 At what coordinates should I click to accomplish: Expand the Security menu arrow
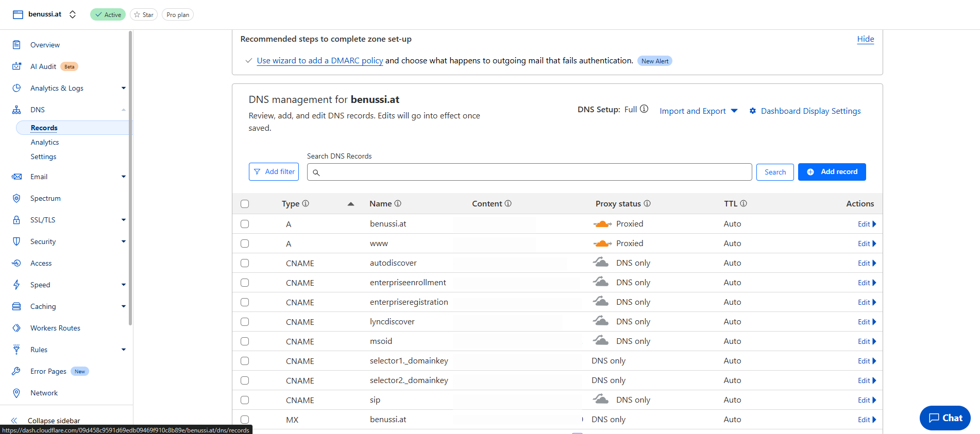tap(124, 241)
